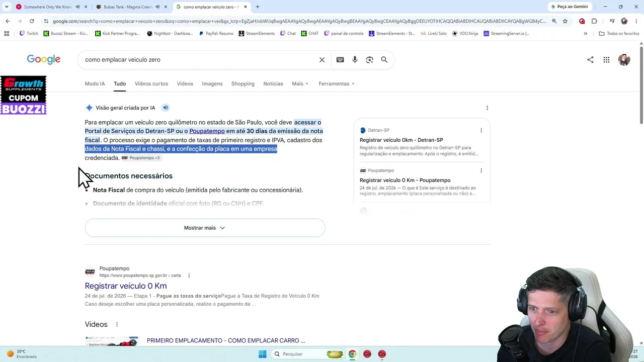The image size is (644, 362).
Task: Open the bookmarks apps grid icon
Action: click(7, 34)
